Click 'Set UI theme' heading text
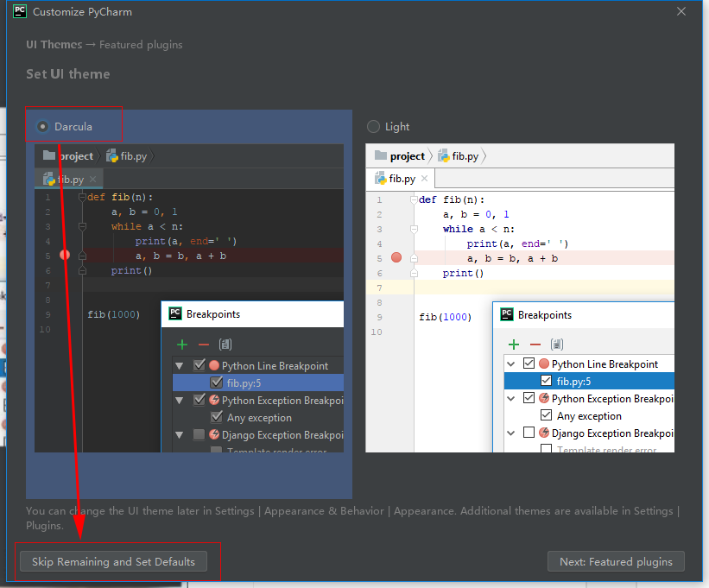The height and width of the screenshot is (588, 709). tap(68, 73)
